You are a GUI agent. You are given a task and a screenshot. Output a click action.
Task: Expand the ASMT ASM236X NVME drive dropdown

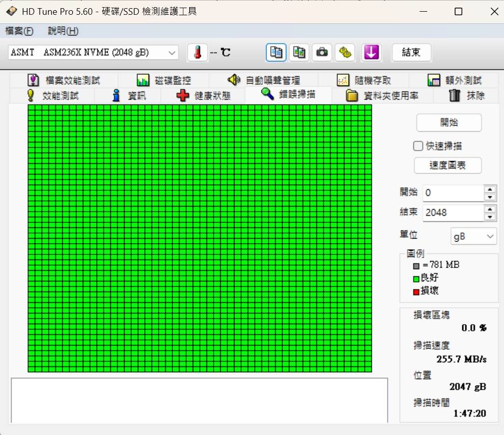[93, 52]
